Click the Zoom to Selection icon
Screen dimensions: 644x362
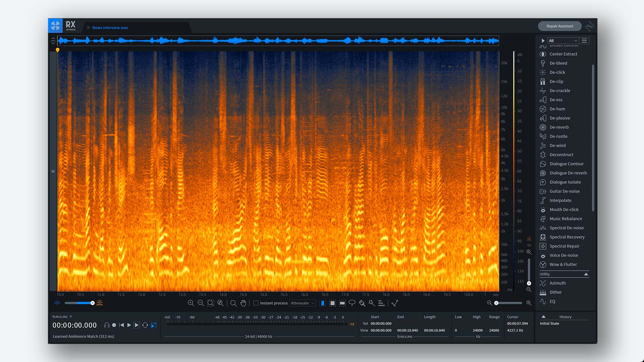(211, 303)
